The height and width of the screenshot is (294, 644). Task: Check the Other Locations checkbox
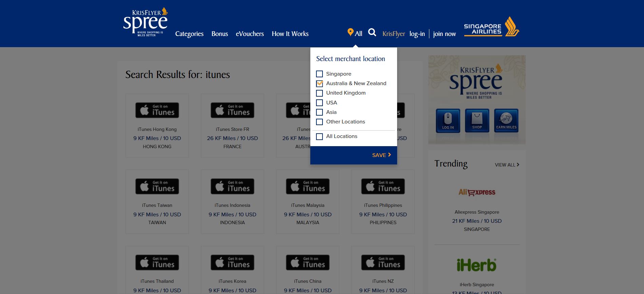pyautogui.click(x=319, y=122)
